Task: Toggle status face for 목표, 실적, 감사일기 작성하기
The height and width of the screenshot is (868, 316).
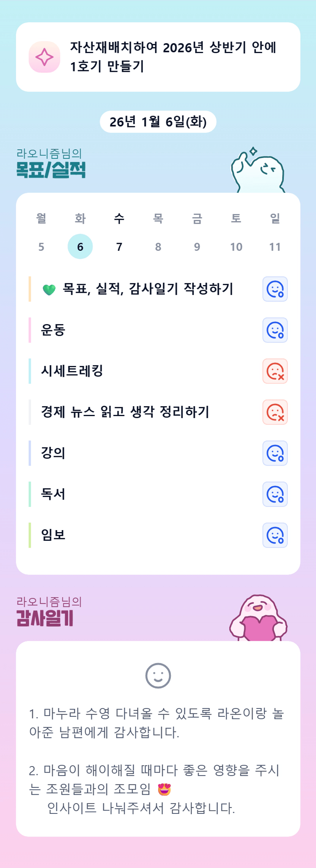Action: pos(275,289)
